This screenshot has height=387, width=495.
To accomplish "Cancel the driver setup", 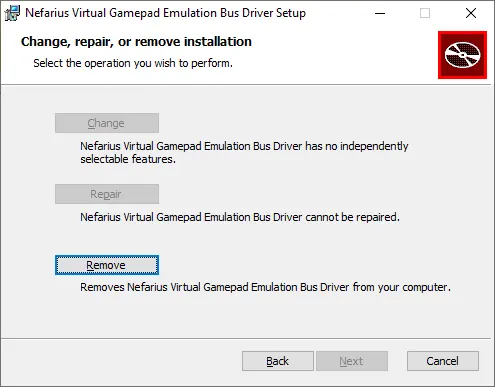I will 443,361.
